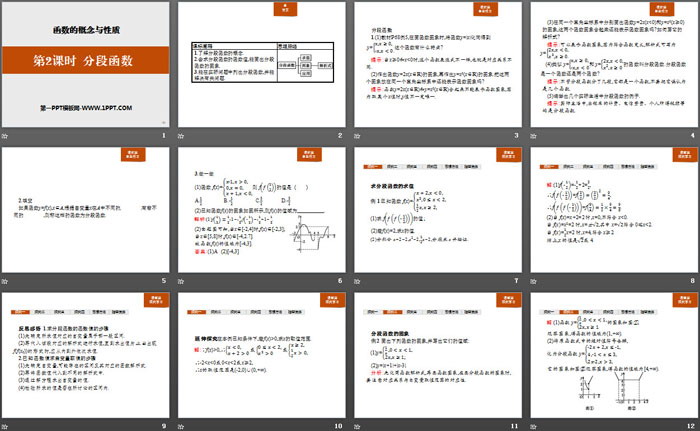Image resolution: width=700 pixels, height=431 pixels.
Task: Click the animation star icon under slide 10
Action: [x=181, y=427]
